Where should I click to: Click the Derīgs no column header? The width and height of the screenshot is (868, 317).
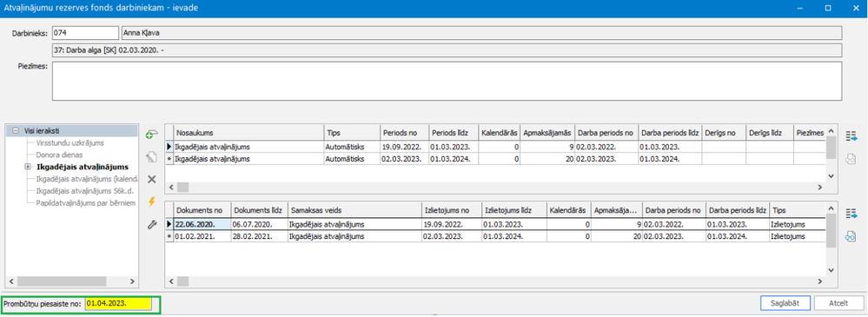(724, 133)
